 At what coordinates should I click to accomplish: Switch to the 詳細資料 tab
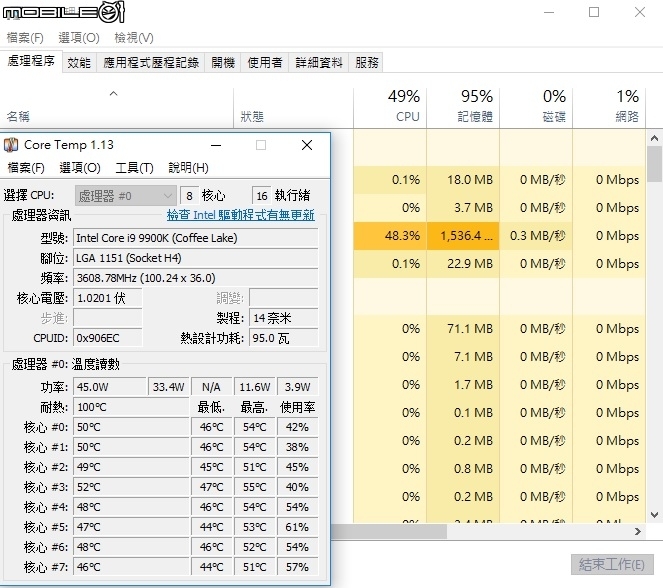tap(319, 63)
